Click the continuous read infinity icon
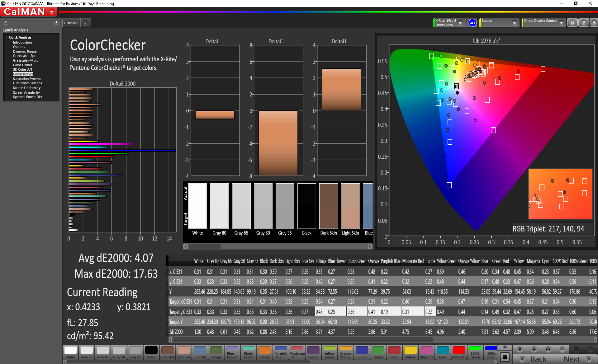Image resolution: width=598 pixels, height=364 pixels. [562, 349]
